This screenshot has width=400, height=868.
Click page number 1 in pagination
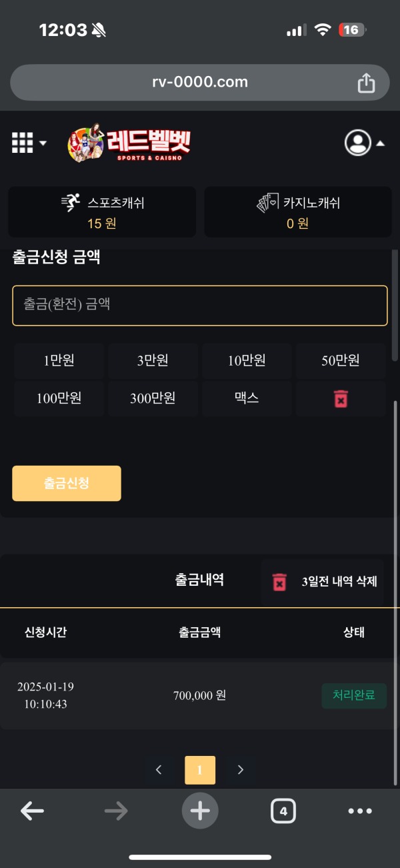coord(200,769)
